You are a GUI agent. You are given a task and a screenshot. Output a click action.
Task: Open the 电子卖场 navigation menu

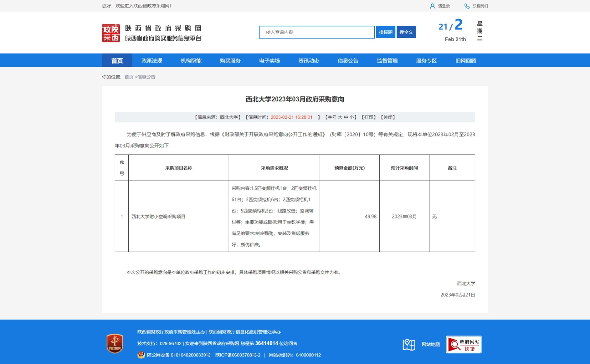click(269, 61)
